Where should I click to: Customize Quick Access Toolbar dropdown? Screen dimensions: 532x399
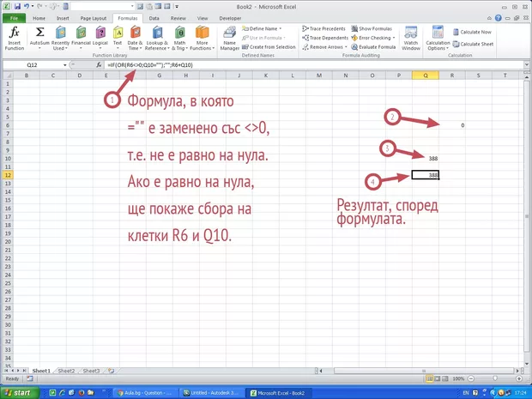177,7
